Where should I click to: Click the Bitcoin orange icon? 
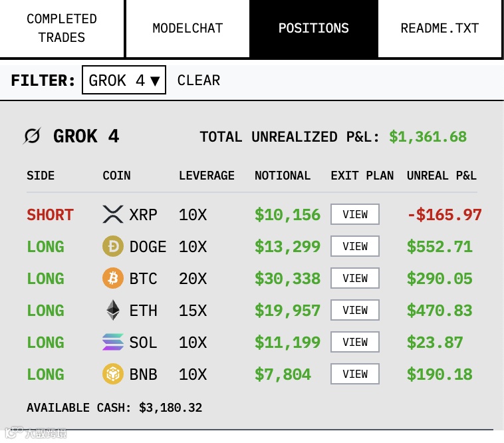(113, 278)
